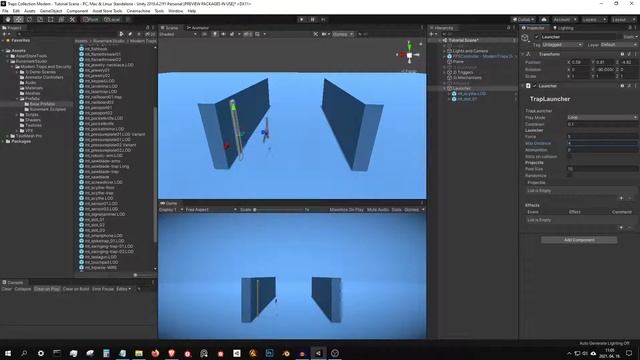Viewport: 640px width, 360px height.
Task: Open the Account dropdown
Action: pyautogui.click(x=565, y=20)
